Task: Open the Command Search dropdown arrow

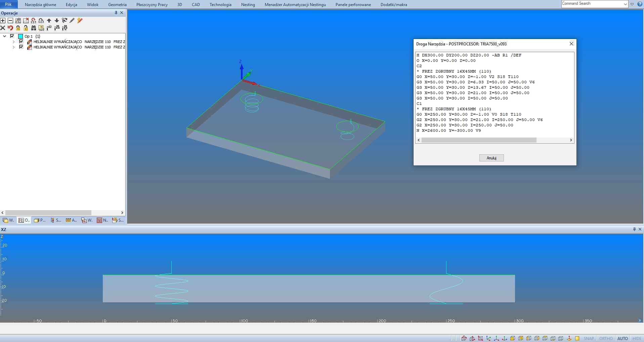Action: (x=625, y=4)
